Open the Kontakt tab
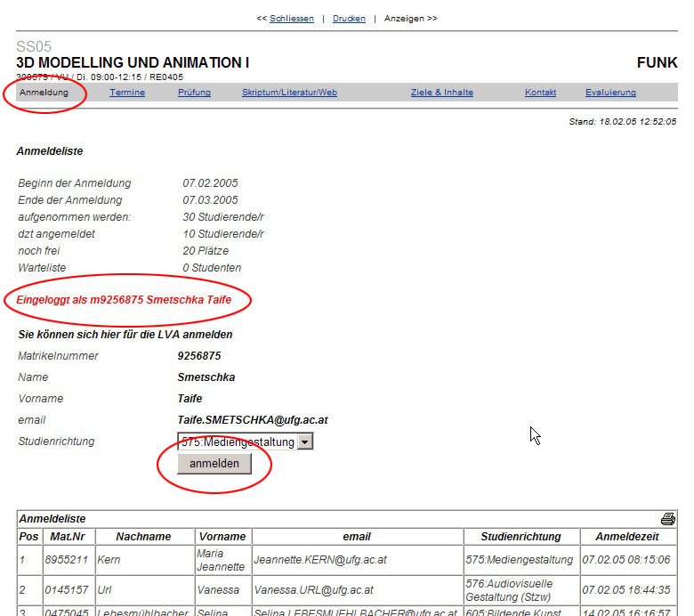The image size is (694, 616). click(540, 93)
